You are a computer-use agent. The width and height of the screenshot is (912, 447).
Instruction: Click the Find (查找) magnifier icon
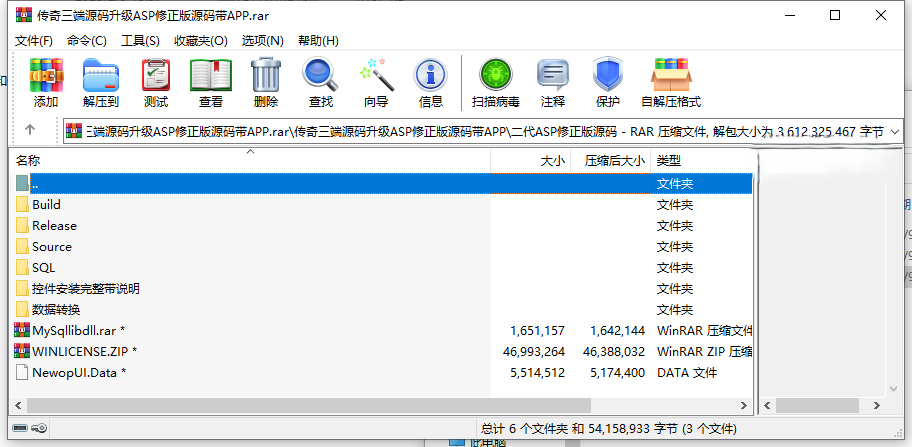(x=320, y=83)
